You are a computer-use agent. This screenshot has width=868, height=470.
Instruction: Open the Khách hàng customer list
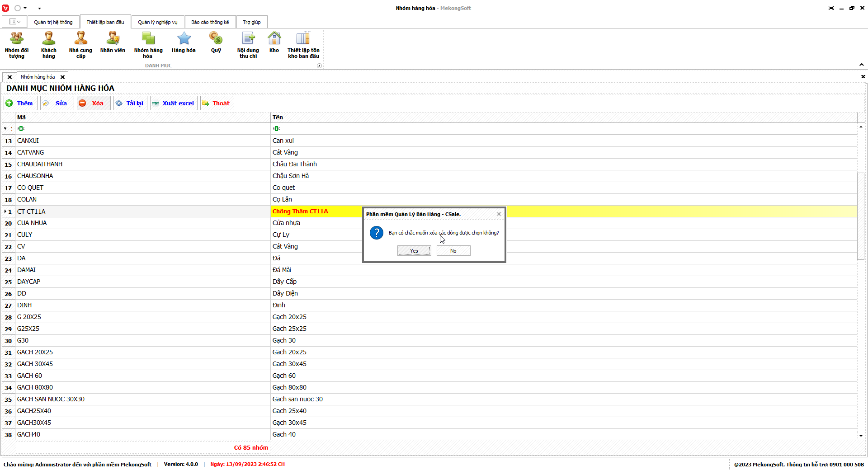pos(49,45)
